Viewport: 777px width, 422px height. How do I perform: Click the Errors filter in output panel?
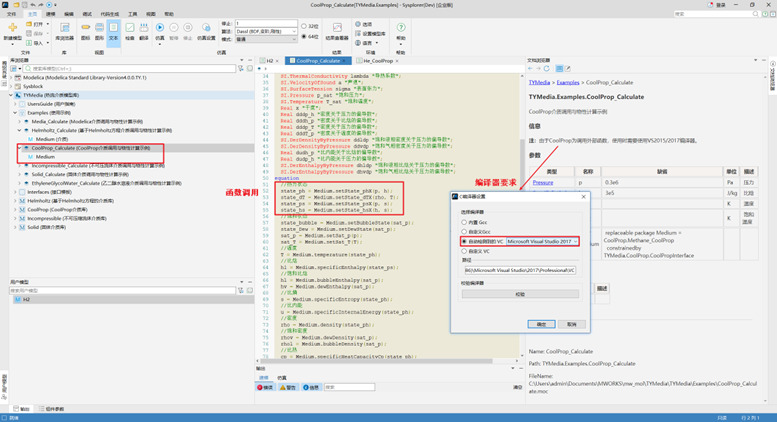click(x=265, y=387)
